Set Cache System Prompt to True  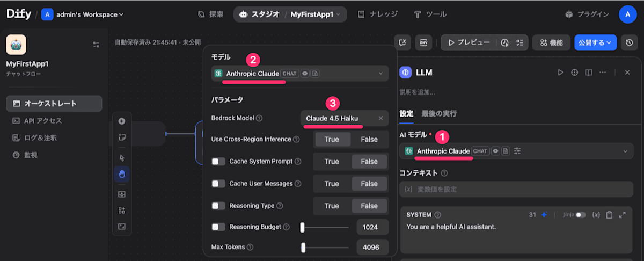tap(332, 162)
